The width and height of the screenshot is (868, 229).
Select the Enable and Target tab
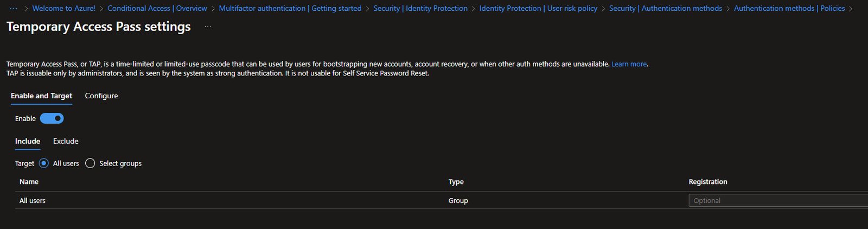(41, 96)
